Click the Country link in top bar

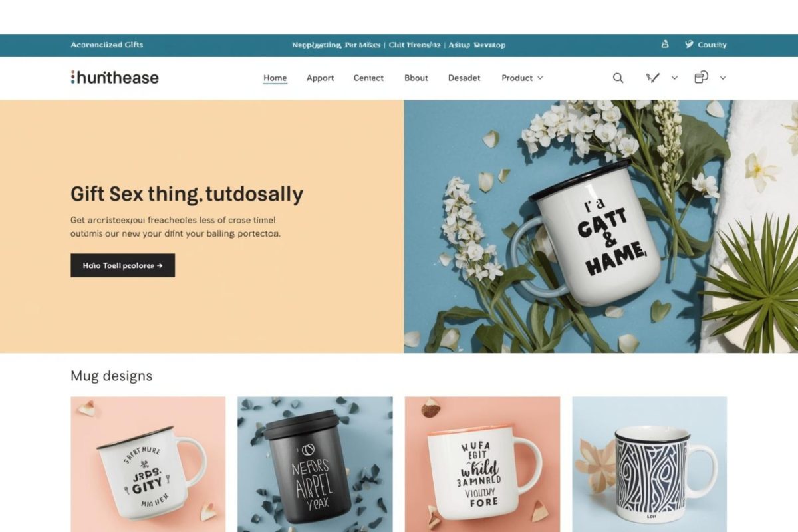point(712,45)
